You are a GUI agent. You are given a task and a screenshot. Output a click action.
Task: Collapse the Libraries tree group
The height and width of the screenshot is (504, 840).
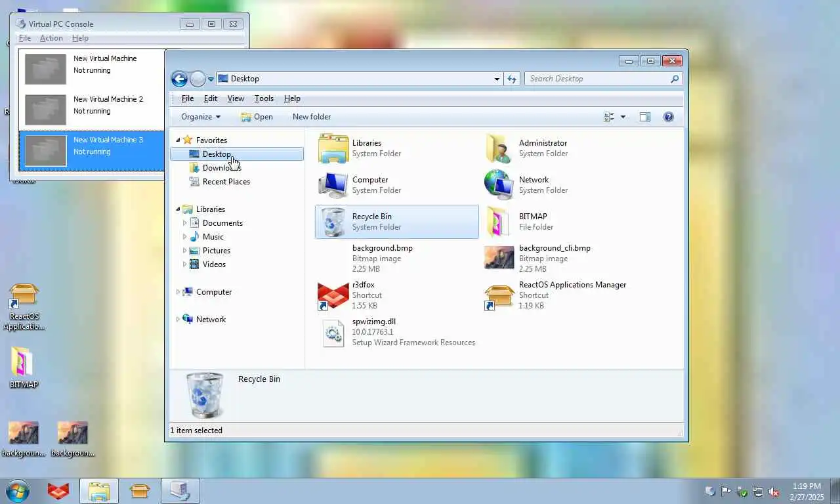(178, 209)
